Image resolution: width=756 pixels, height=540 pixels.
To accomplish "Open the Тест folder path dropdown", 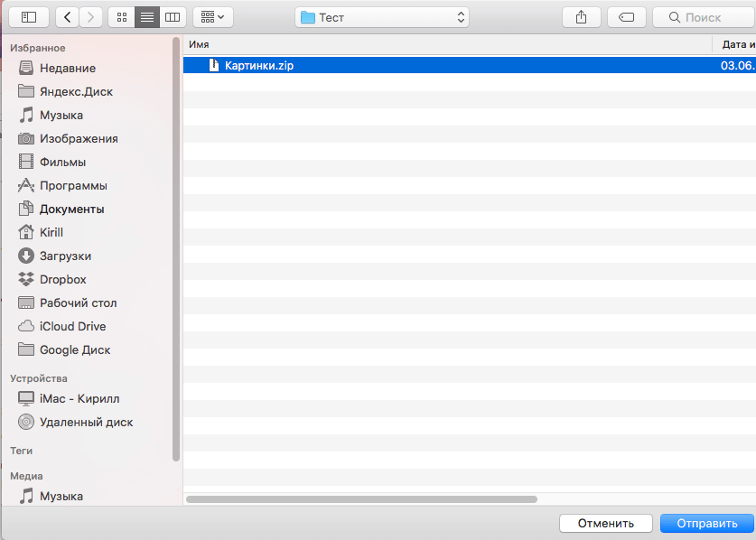I will [x=382, y=17].
